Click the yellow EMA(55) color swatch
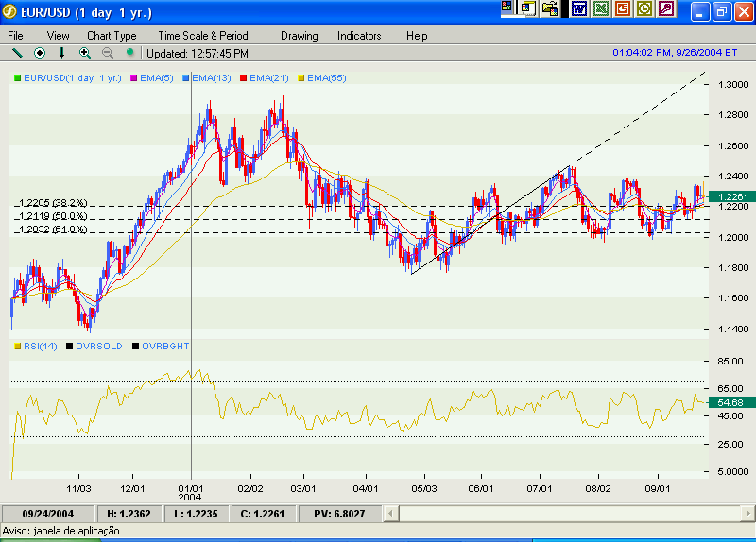Viewport: 756px width, 542px height. pos(301,77)
